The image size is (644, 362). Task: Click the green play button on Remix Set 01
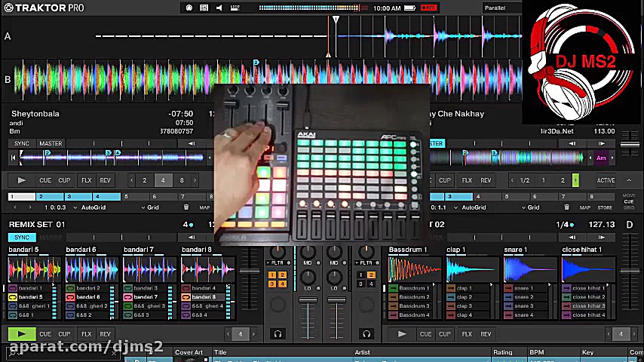[x=21, y=334]
